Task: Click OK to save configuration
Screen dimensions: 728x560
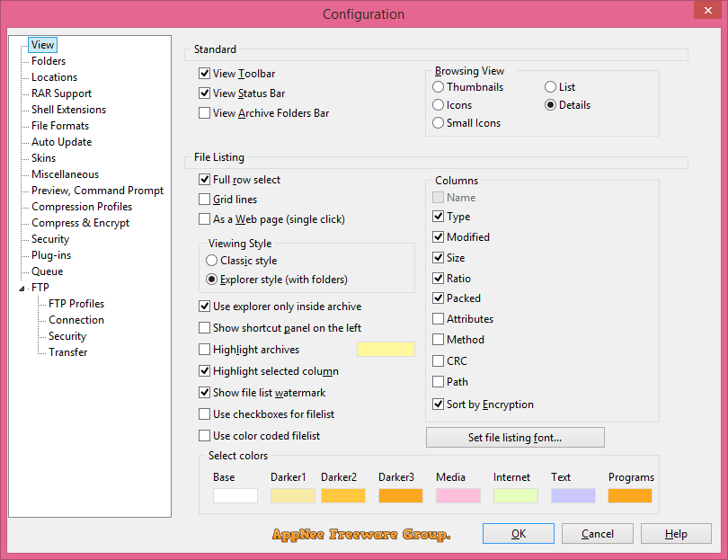Action: pyautogui.click(x=519, y=534)
